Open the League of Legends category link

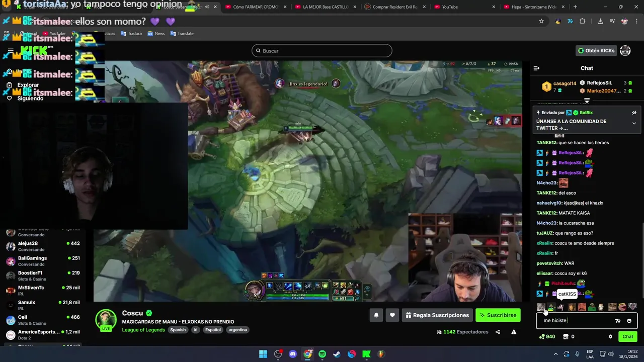[x=143, y=330]
